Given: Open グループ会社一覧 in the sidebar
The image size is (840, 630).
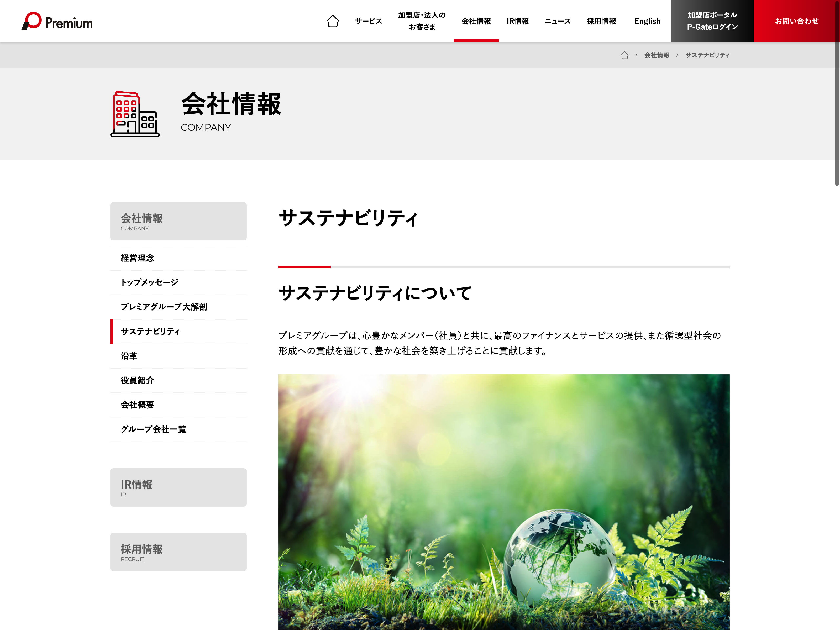Looking at the screenshot, I should (x=153, y=429).
